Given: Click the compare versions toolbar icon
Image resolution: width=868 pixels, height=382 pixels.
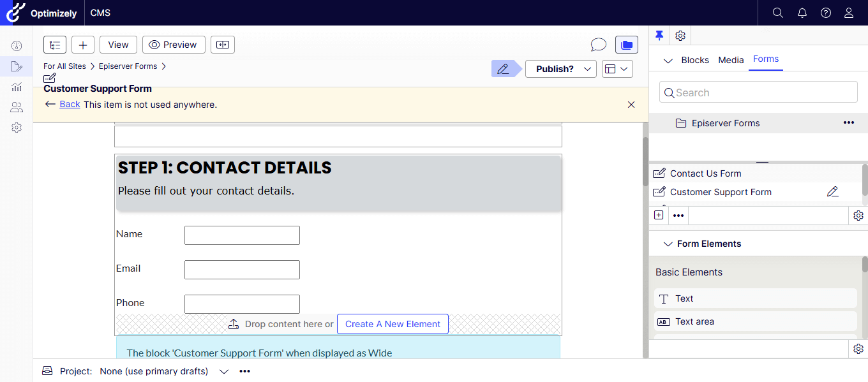Looking at the screenshot, I should click(223, 45).
